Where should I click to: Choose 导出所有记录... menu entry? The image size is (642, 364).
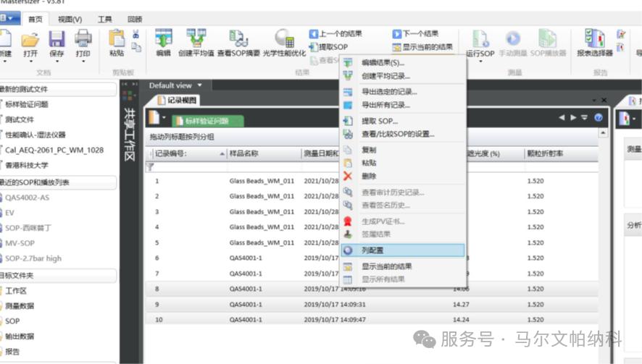(x=403, y=105)
